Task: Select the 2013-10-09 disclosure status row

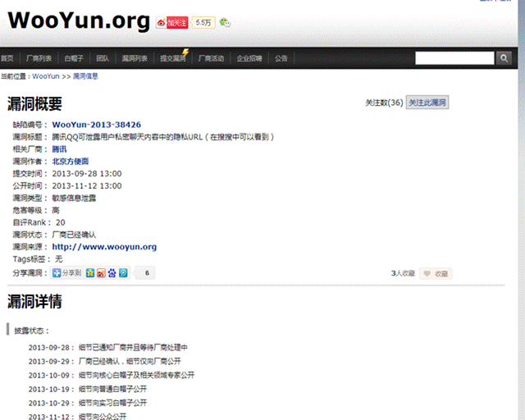Action: [112, 375]
